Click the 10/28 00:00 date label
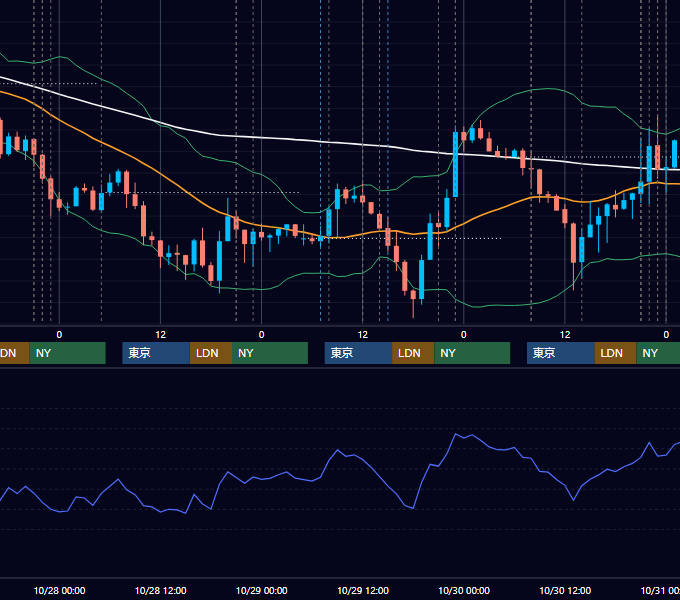Viewport: 680px width, 600px height. (59, 590)
